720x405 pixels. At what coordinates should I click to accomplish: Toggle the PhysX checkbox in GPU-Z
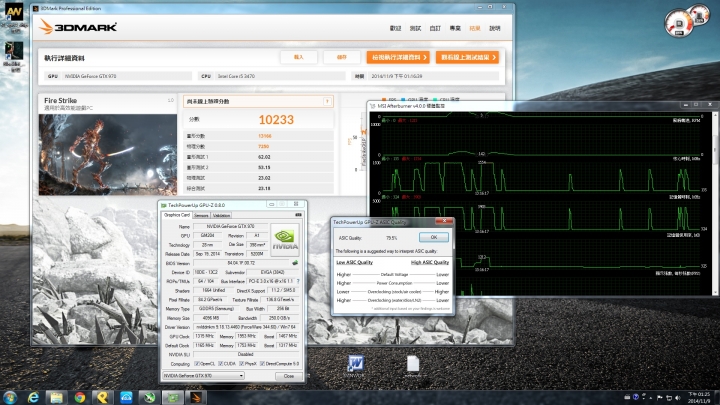coord(242,364)
